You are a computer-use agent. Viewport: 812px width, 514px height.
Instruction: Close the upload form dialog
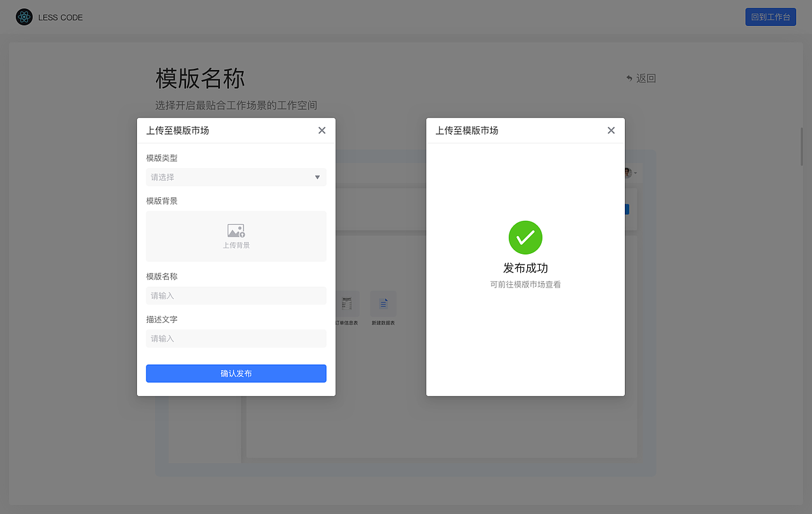point(322,130)
